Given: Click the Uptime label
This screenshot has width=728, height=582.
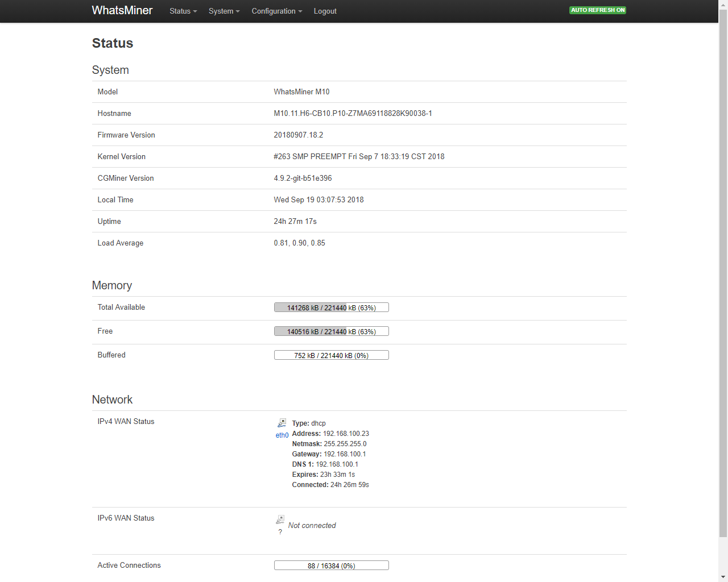Looking at the screenshot, I should pos(109,222).
